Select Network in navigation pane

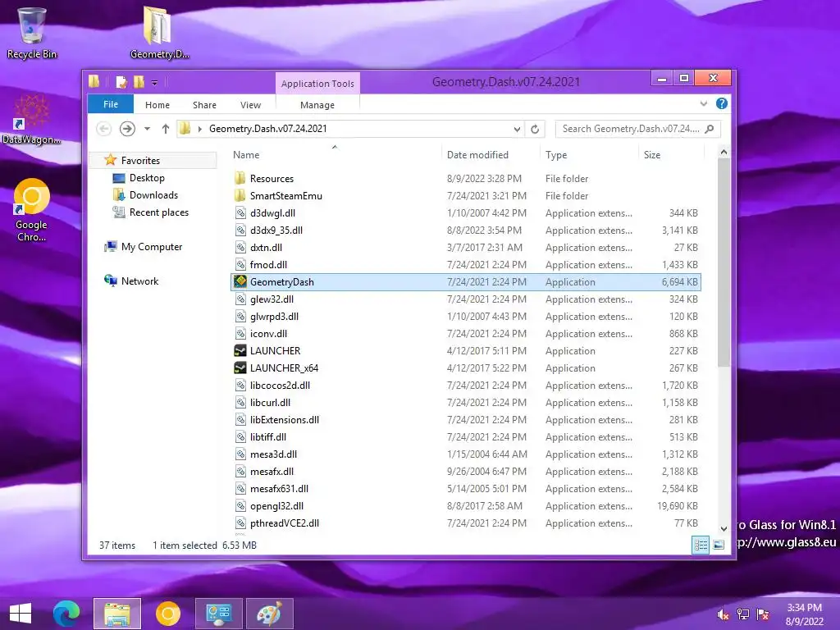pyautogui.click(x=139, y=281)
